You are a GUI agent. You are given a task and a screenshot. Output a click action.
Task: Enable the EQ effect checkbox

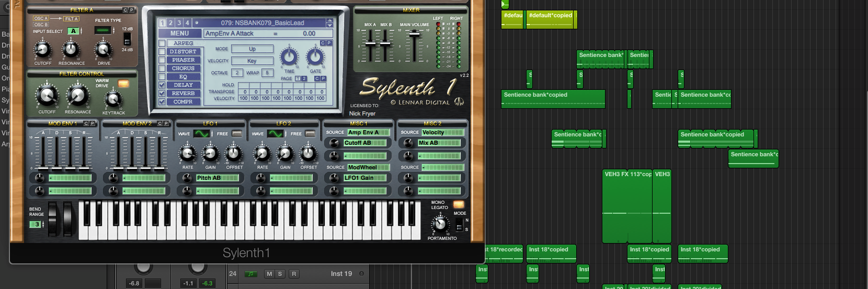tap(162, 77)
